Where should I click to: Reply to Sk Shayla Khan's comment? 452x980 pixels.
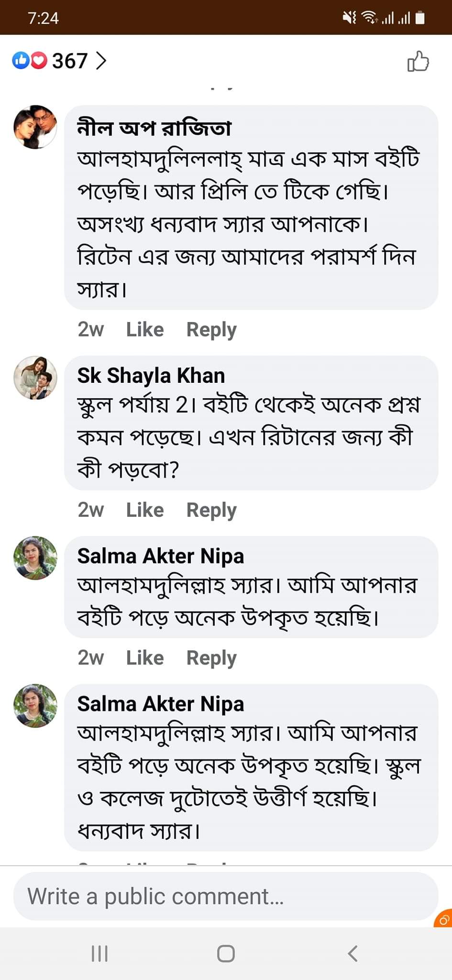click(x=211, y=510)
